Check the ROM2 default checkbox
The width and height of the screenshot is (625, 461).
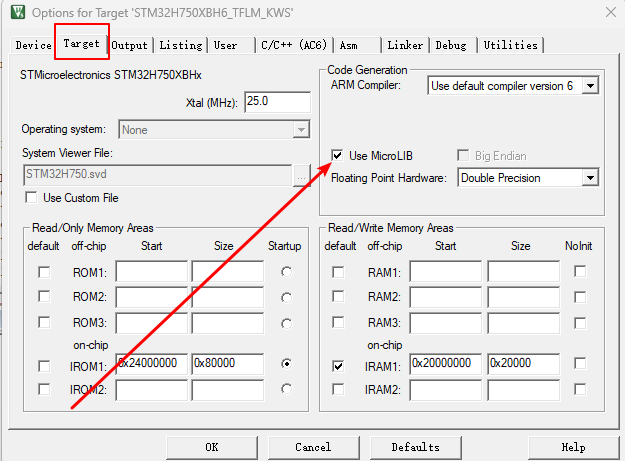[x=44, y=296]
